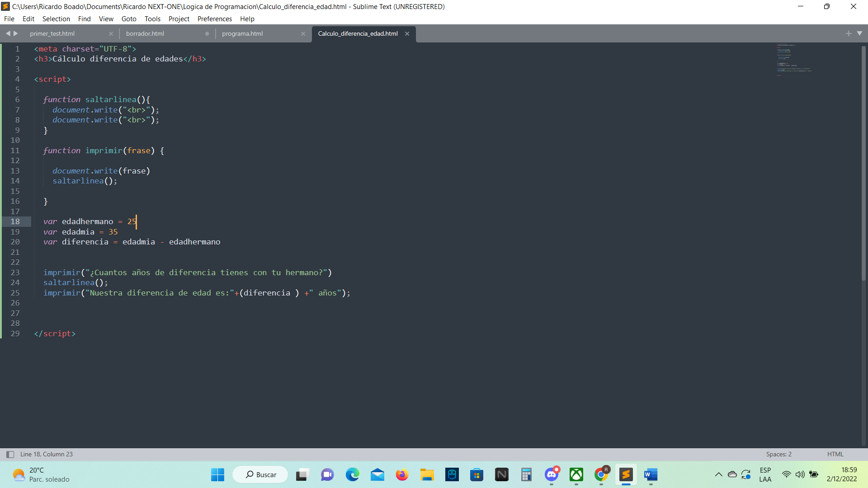Open the Buscar taskbar search

coord(260,474)
